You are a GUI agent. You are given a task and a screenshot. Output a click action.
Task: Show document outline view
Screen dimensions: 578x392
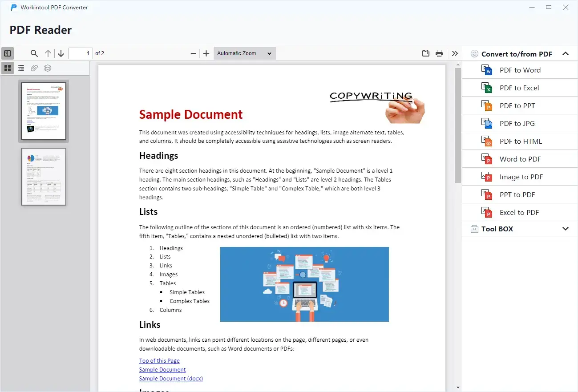pyautogui.click(x=21, y=68)
